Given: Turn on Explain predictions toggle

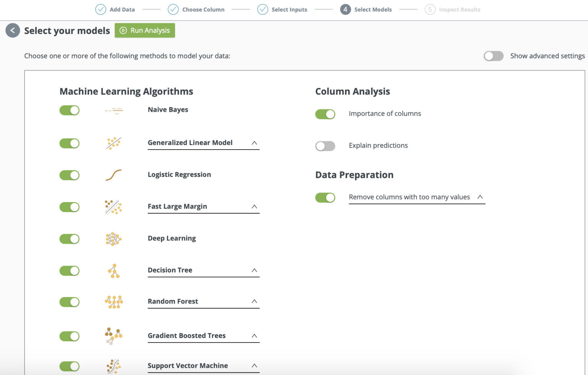Looking at the screenshot, I should click(325, 146).
